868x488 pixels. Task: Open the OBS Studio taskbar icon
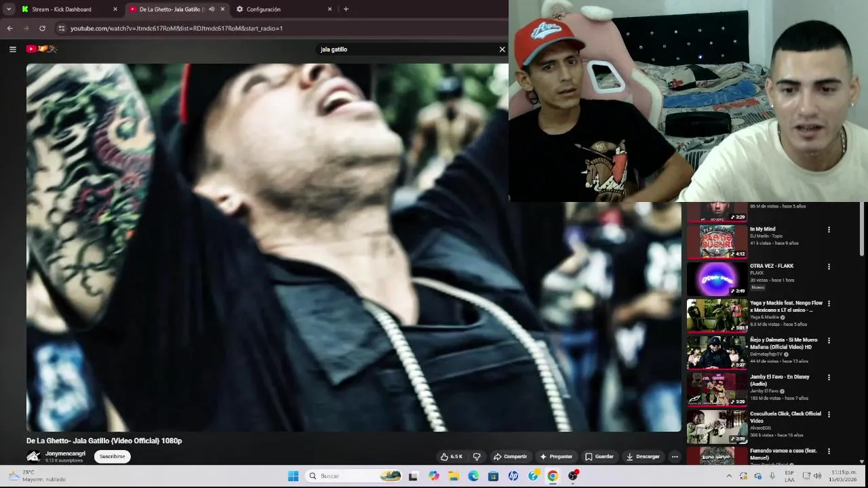[x=573, y=476]
